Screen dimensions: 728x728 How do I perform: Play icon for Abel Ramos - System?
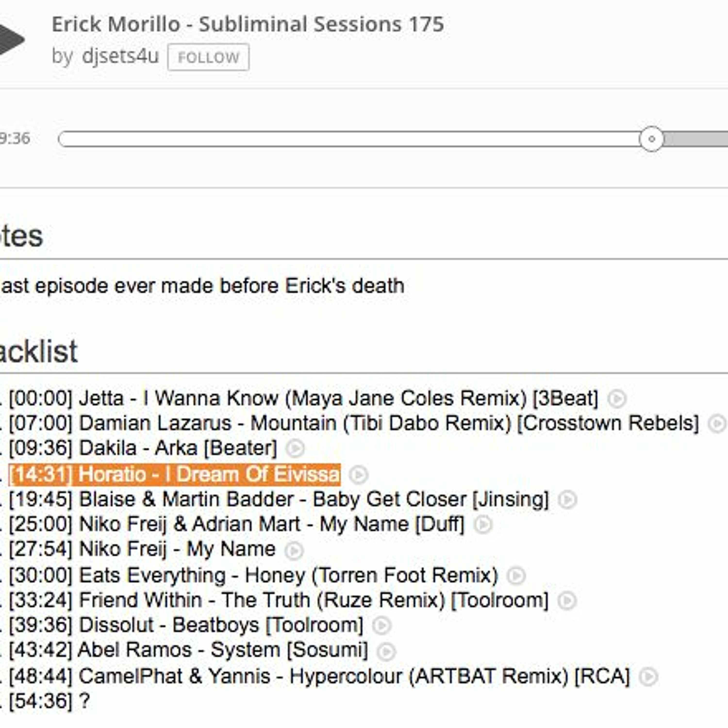coord(386,651)
